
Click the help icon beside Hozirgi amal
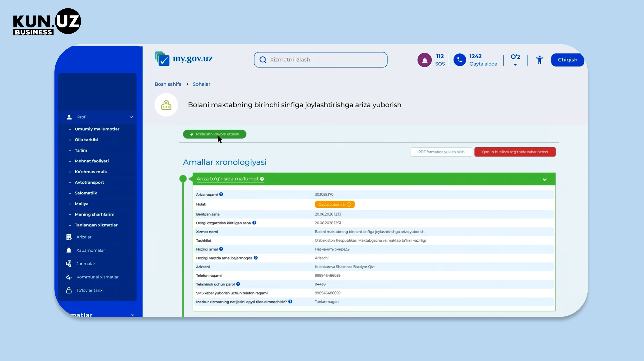[x=221, y=249]
